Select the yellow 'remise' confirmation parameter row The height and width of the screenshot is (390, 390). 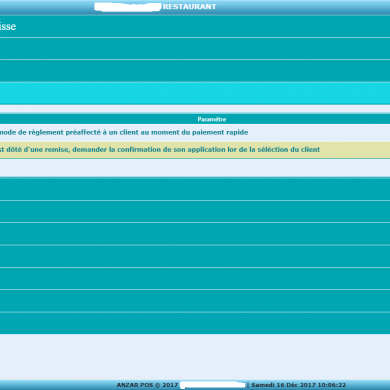click(x=195, y=150)
